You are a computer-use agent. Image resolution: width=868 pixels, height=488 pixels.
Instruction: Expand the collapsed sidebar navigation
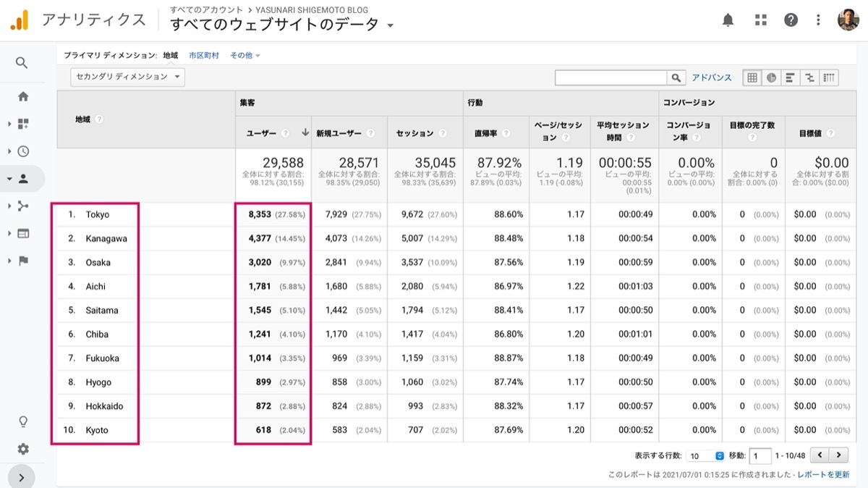coord(22,477)
